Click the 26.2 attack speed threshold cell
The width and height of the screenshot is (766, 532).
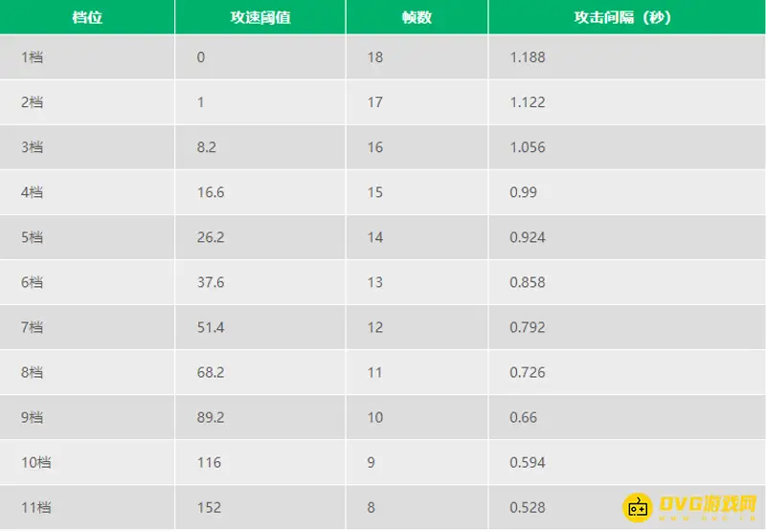pyautogui.click(x=211, y=237)
